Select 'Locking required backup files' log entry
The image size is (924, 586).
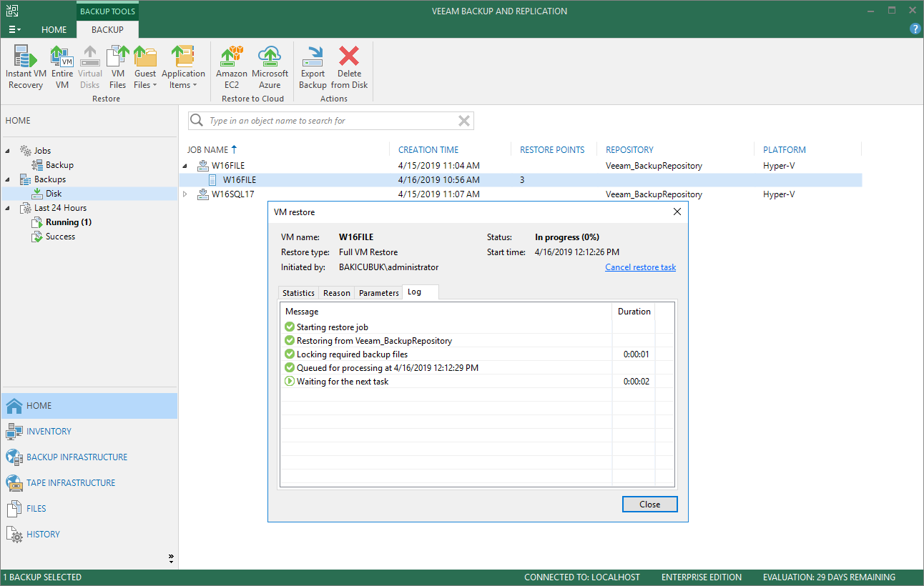tap(477, 354)
